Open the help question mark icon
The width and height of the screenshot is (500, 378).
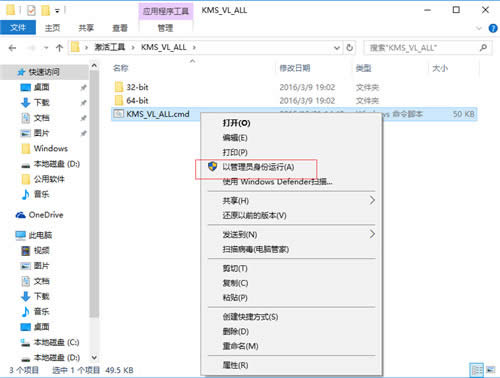(x=493, y=28)
